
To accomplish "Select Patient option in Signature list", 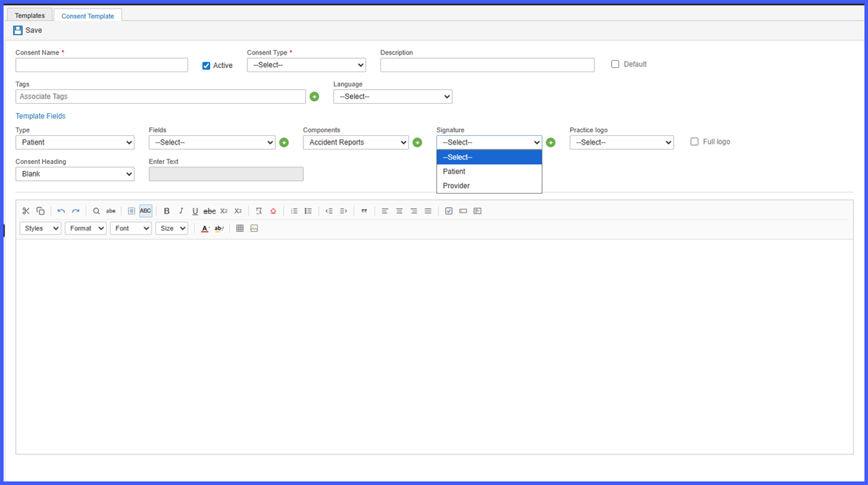I will point(489,172).
